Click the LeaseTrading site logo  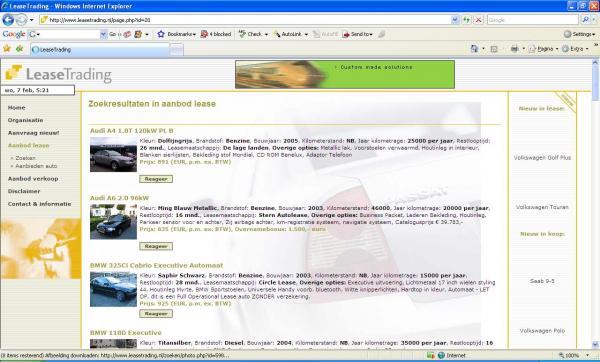click(x=59, y=73)
